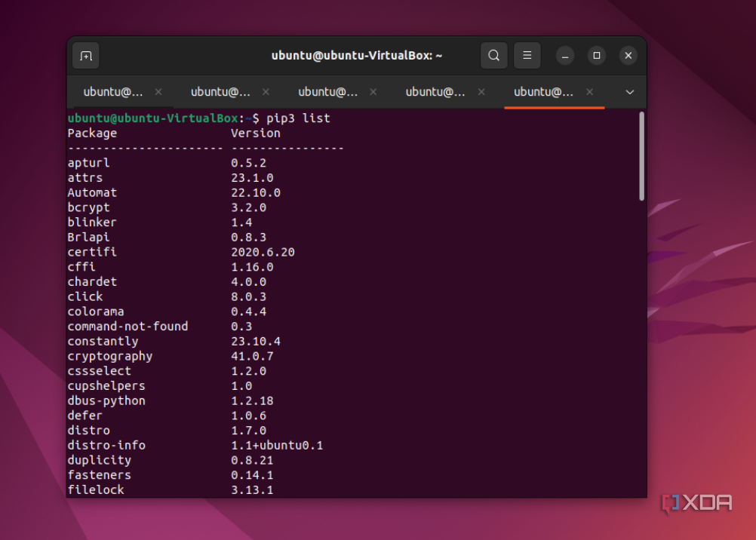Open the hamburger menu in the title bar
This screenshot has height=540, width=756.
[527, 56]
